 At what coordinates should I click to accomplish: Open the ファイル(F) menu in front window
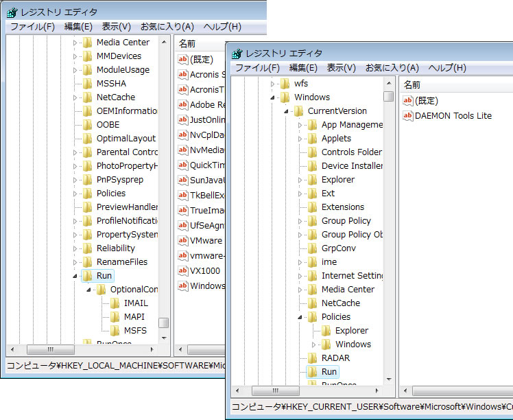[257, 68]
